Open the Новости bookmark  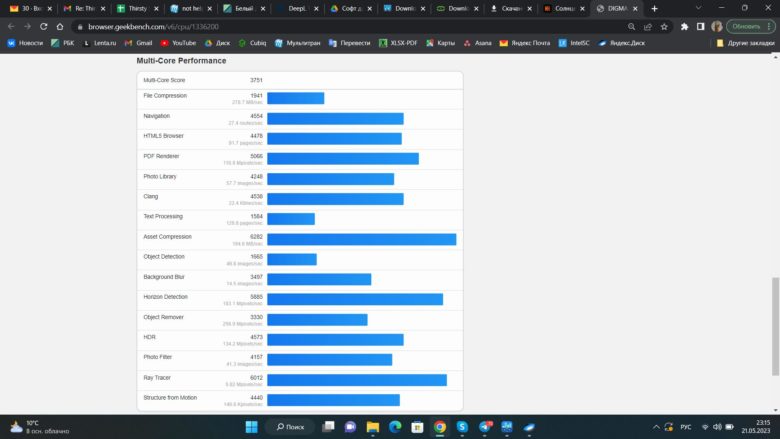(25, 43)
